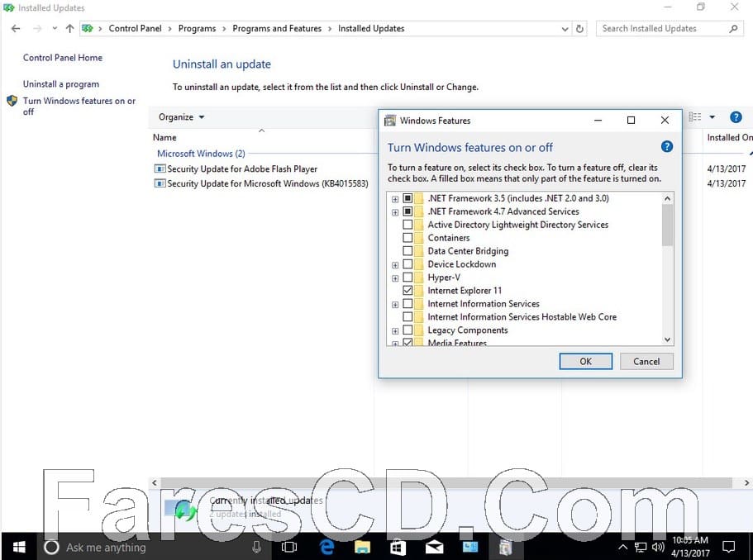Sort by Installed On column header
Screen dimensions: 753x560
tap(730, 137)
